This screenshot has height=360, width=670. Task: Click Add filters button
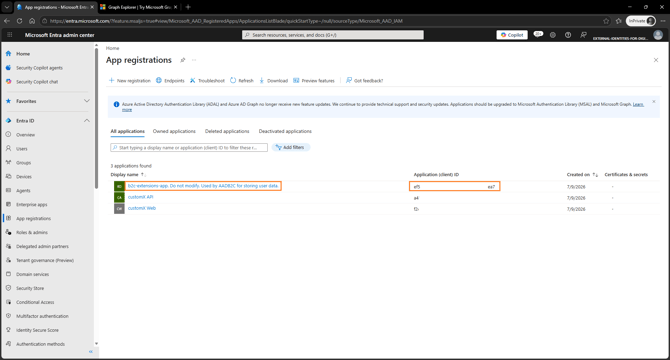[291, 147]
